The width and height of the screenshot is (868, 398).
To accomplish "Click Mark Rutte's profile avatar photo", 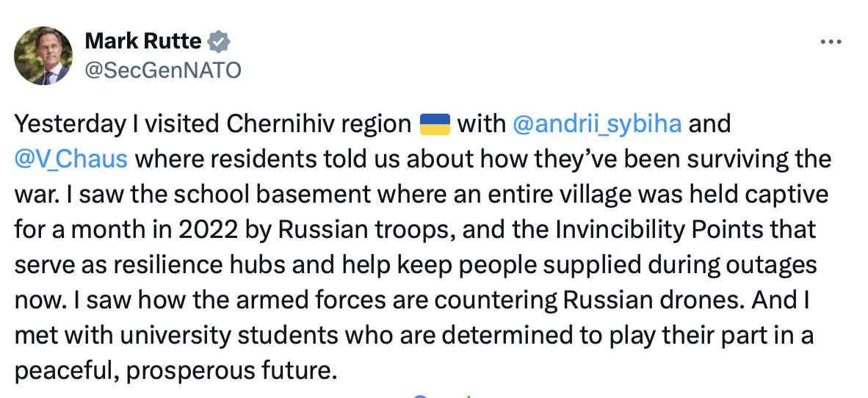I will (x=44, y=56).
